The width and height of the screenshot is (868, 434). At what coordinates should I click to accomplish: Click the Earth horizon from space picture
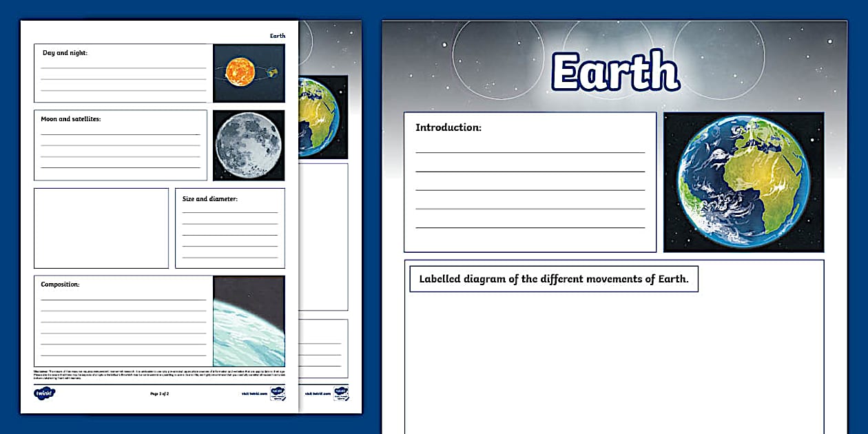click(x=249, y=321)
